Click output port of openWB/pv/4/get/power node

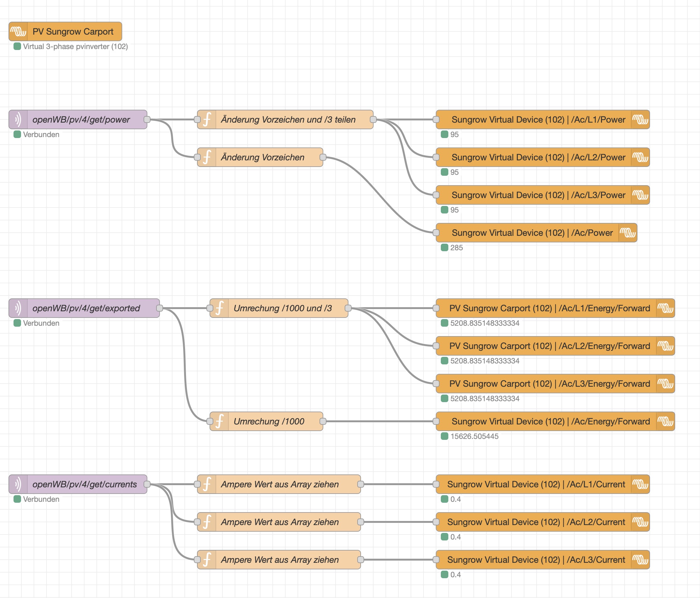(147, 119)
